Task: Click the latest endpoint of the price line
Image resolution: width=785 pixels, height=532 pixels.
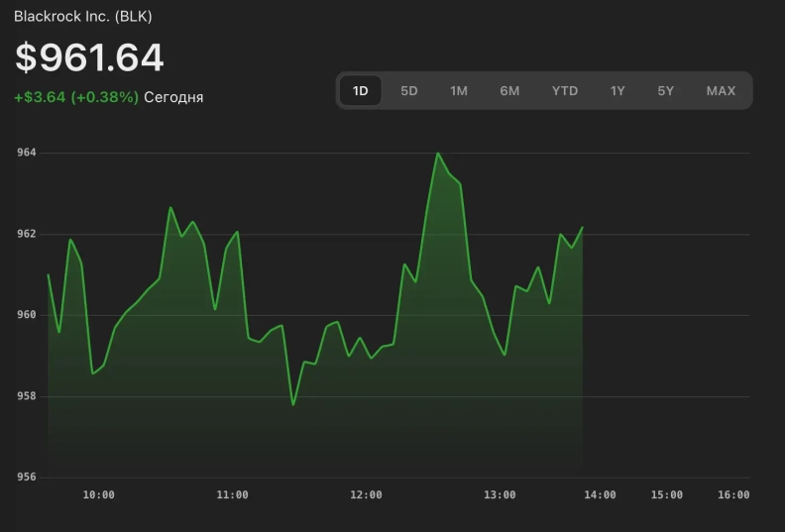Action: [582, 228]
